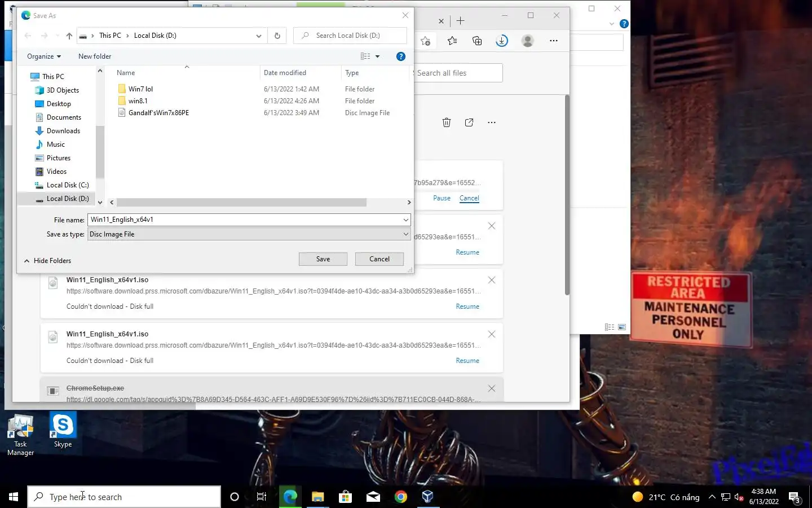The width and height of the screenshot is (812, 508).
Task: Select Desktop in navigation pane
Action: [59, 104]
